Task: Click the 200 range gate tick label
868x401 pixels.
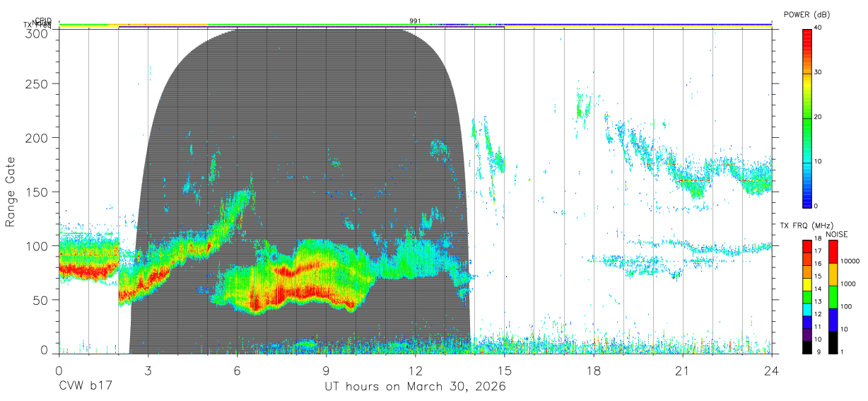Action: 38,137
